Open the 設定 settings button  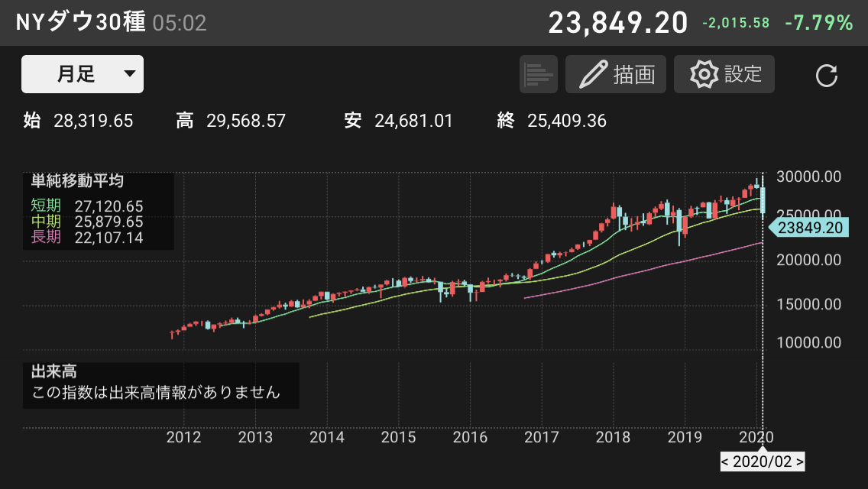(x=724, y=74)
